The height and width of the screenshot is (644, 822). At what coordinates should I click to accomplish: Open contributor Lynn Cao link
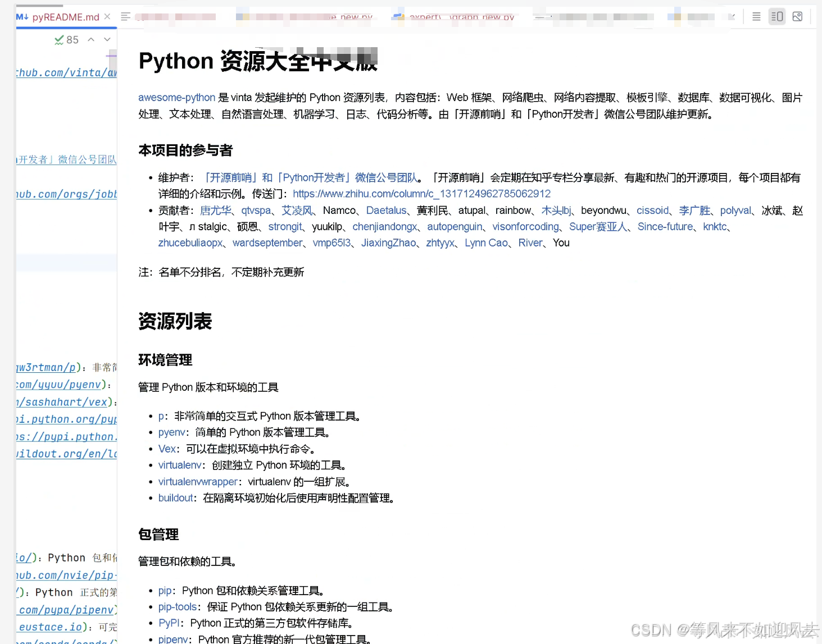pyautogui.click(x=486, y=243)
